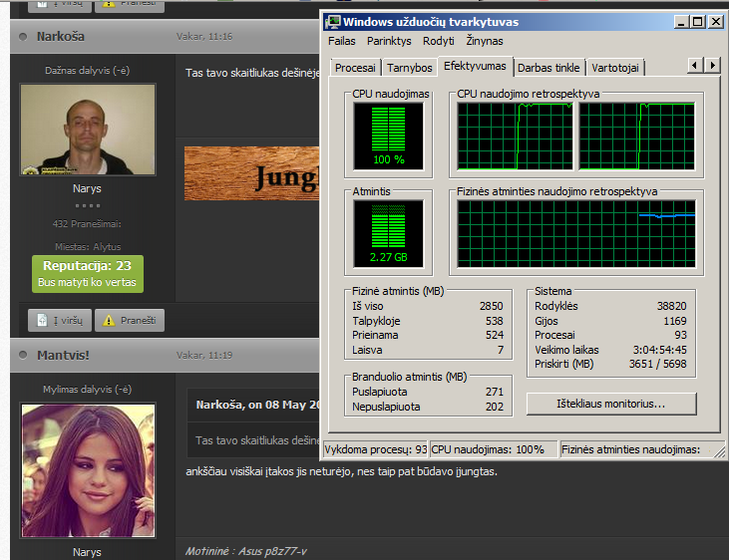Open the Parinktys menu
This screenshot has width=729, height=560.
coord(389,41)
